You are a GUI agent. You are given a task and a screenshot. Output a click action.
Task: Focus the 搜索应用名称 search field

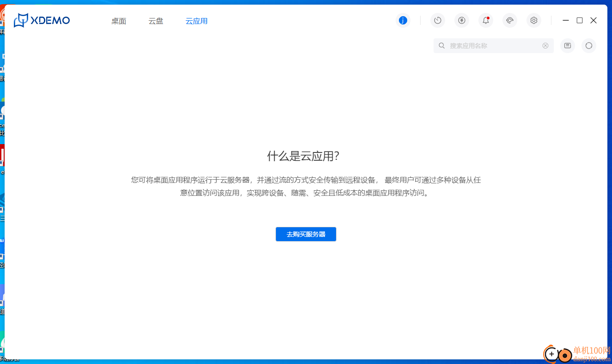pos(494,46)
